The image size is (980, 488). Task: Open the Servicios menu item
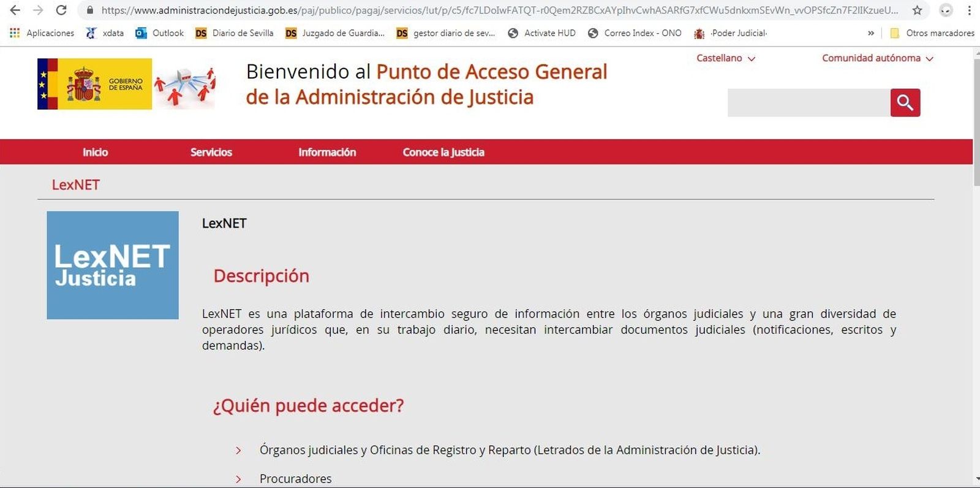click(x=211, y=152)
